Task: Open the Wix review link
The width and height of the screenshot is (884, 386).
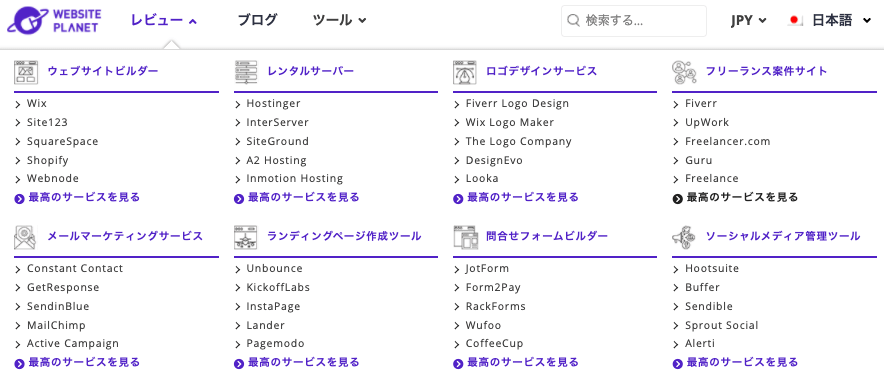Action: pyautogui.click(x=37, y=104)
